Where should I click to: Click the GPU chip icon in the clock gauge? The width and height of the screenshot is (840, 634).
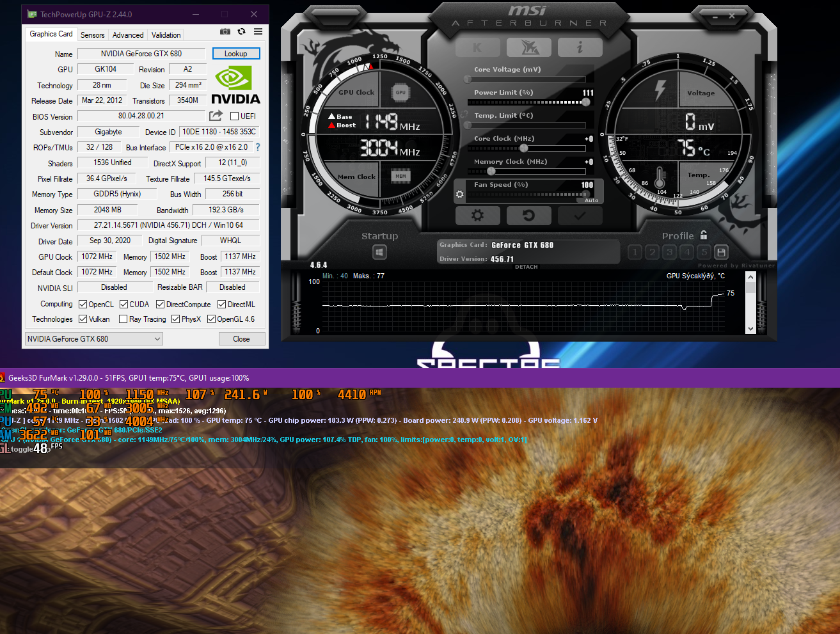click(x=400, y=92)
